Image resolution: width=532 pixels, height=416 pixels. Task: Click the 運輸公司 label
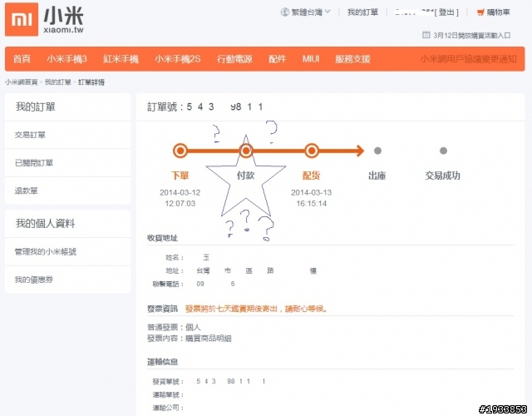pyautogui.click(x=168, y=408)
